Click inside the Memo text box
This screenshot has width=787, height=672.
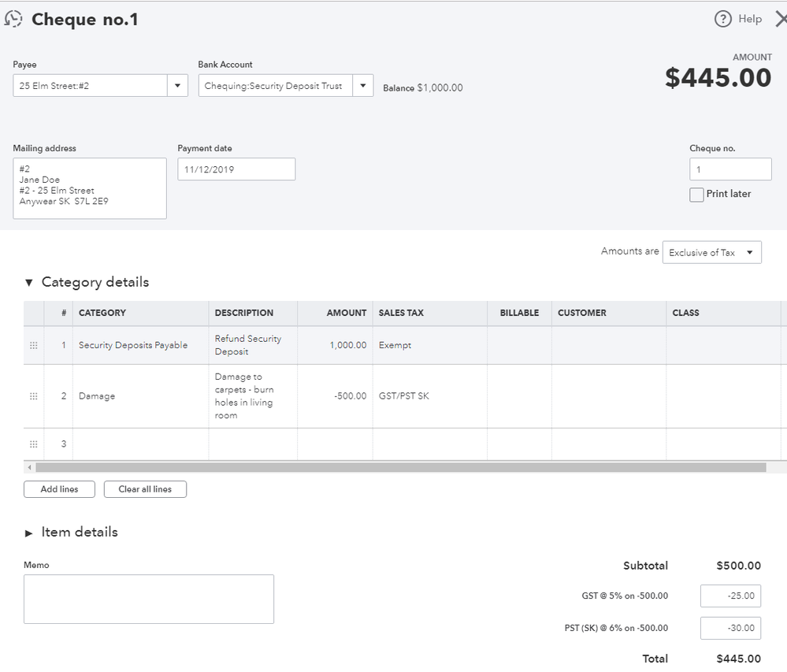click(149, 599)
